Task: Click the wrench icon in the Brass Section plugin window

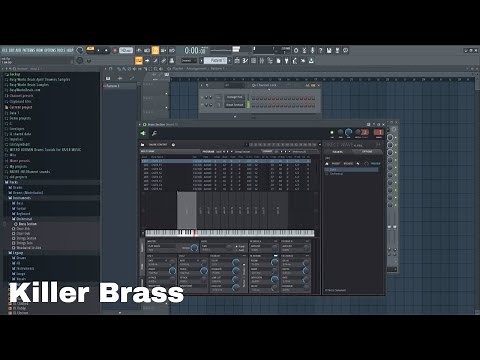Action: click(x=154, y=133)
